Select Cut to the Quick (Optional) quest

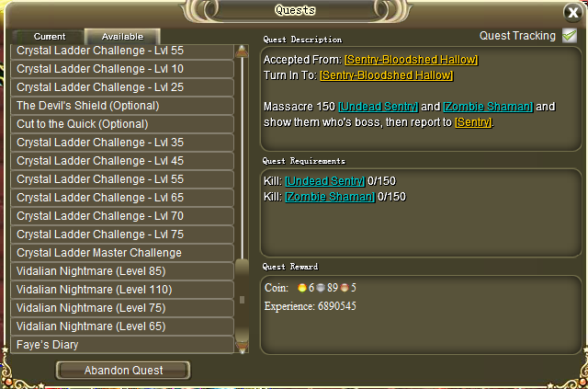tap(122, 124)
